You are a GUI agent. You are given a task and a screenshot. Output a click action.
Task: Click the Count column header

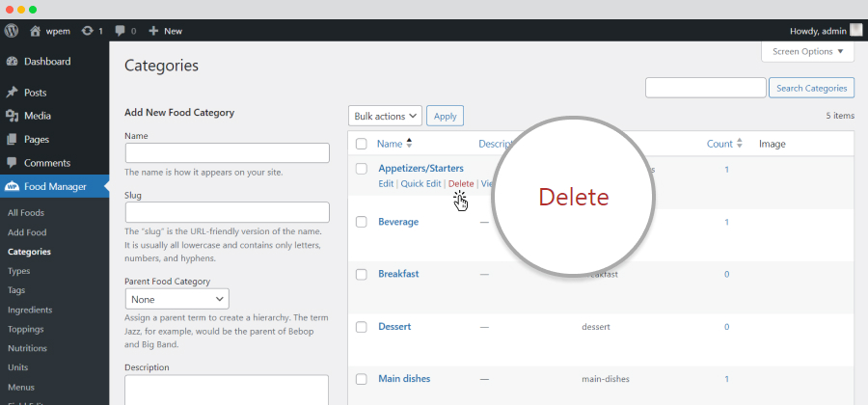click(719, 144)
